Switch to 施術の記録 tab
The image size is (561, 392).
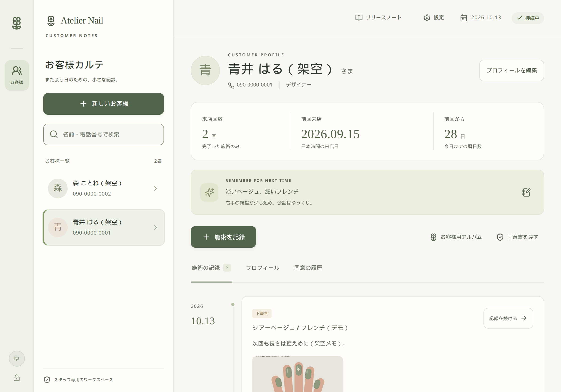click(x=211, y=268)
